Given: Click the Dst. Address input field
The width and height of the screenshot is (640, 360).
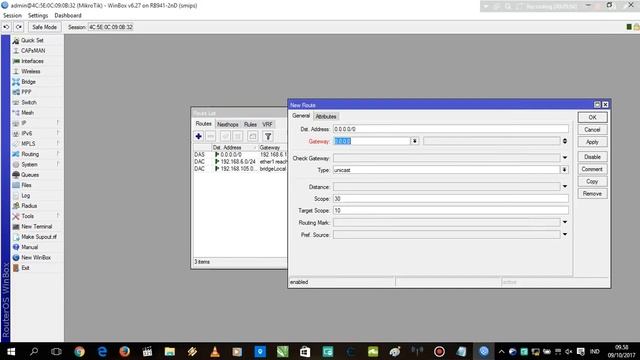Looking at the screenshot, I should [x=451, y=129].
